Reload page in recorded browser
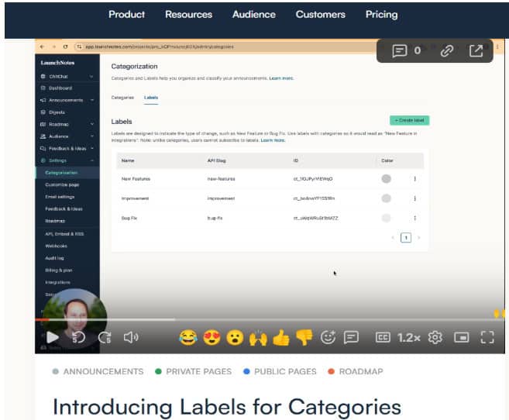 (x=65, y=46)
